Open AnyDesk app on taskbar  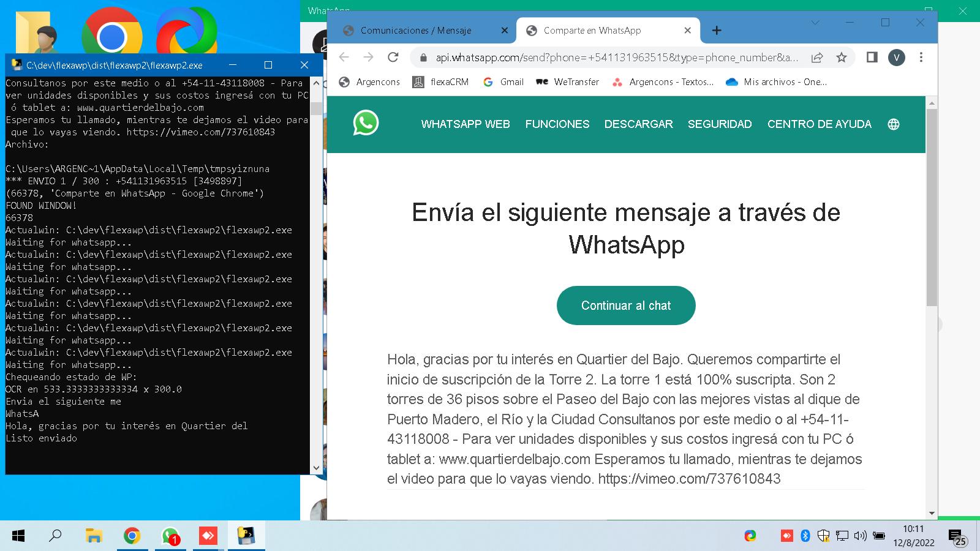point(208,536)
